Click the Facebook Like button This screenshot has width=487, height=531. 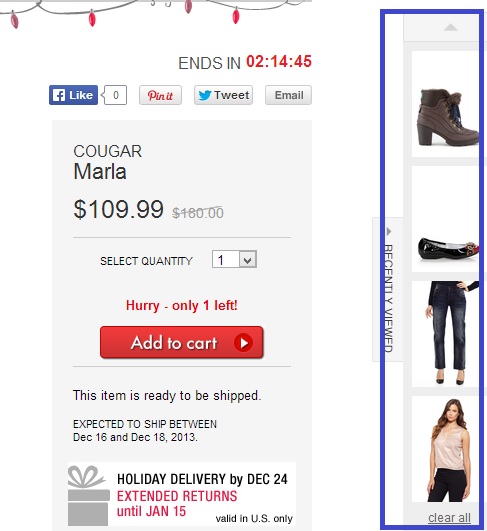[x=73, y=95]
